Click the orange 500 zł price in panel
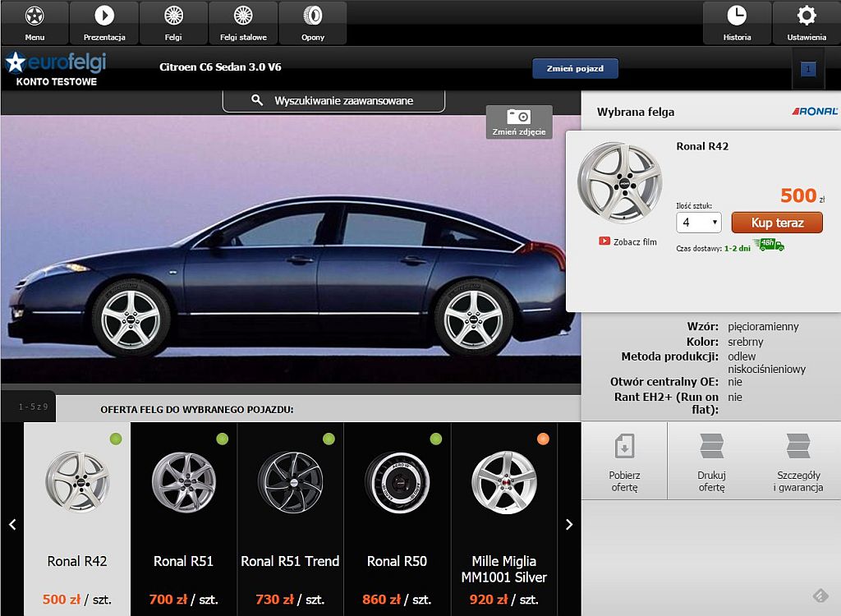Viewport: 841px width, 616px height. [x=802, y=195]
